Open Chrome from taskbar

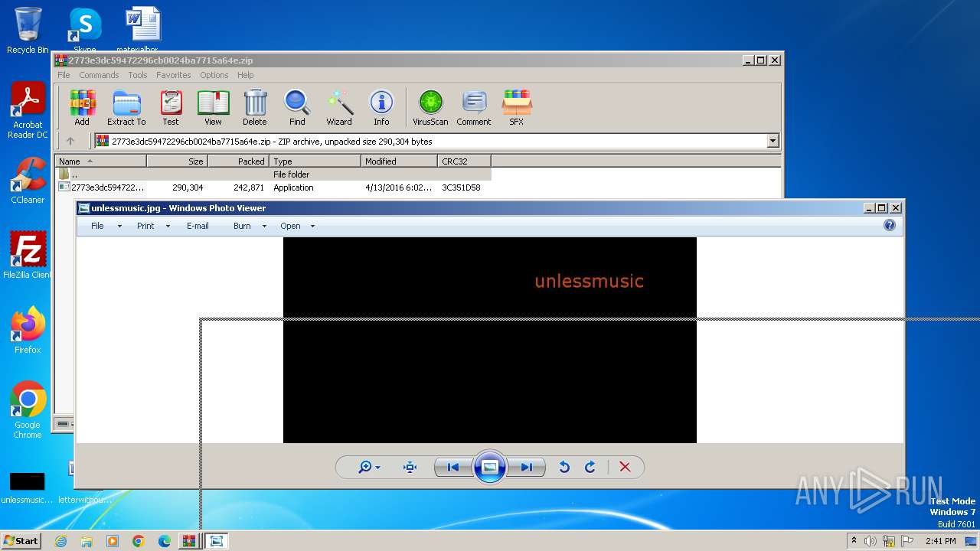[139, 541]
